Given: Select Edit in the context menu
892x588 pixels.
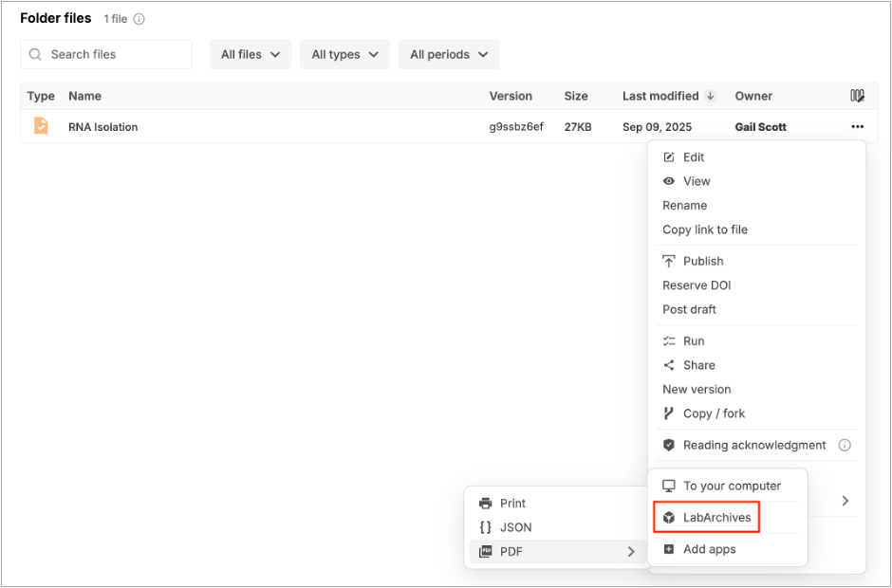Looking at the screenshot, I should (694, 157).
